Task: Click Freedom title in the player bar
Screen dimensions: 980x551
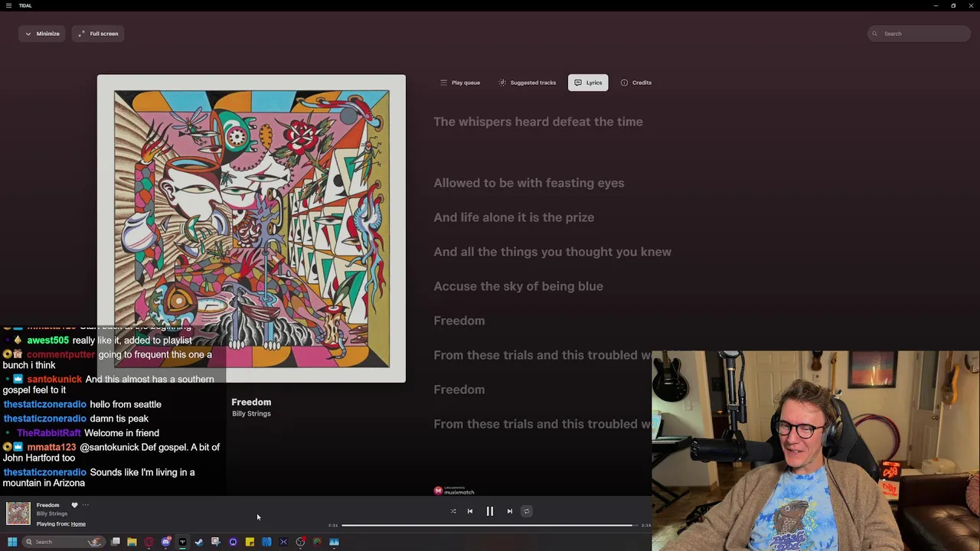Action: pyautogui.click(x=47, y=505)
